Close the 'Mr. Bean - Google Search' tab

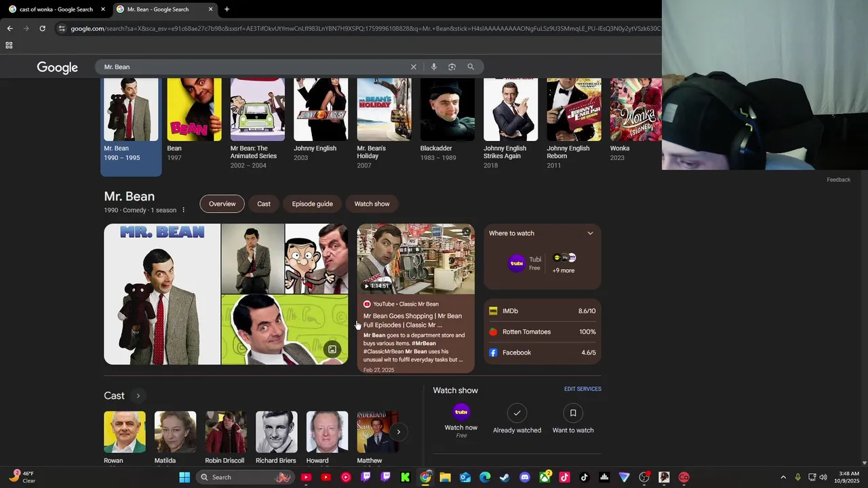click(x=210, y=9)
